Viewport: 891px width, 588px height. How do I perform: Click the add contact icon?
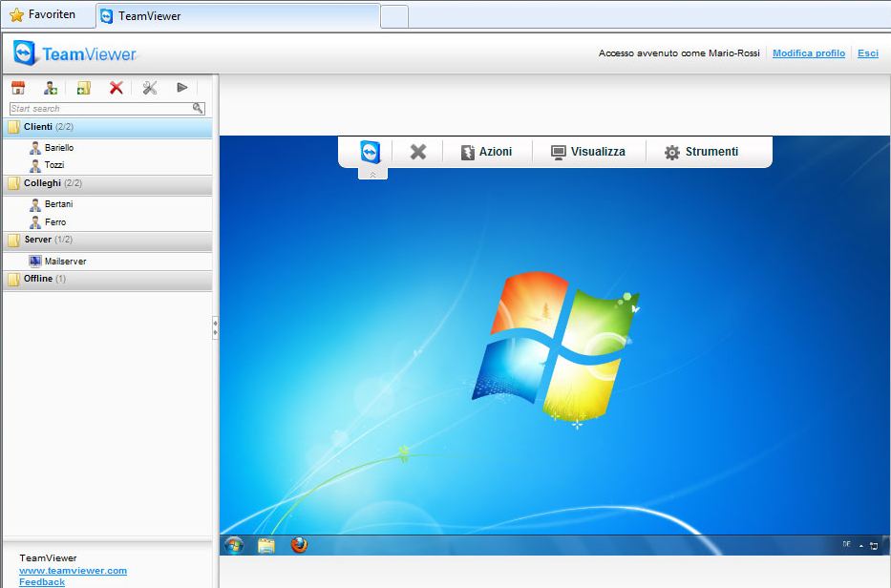pos(51,88)
